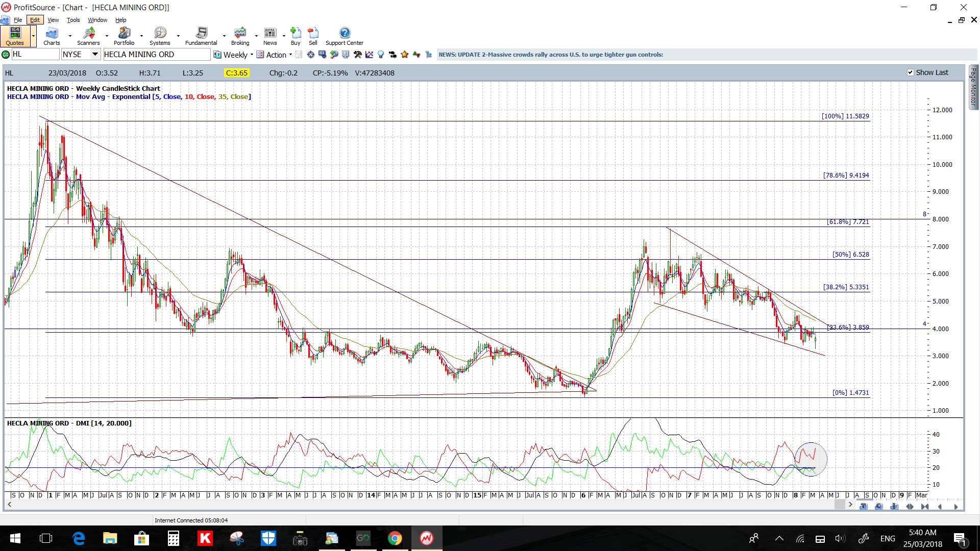980x551 pixels.
Task: Click the line chart indicator icon
Action: [369, 55]
